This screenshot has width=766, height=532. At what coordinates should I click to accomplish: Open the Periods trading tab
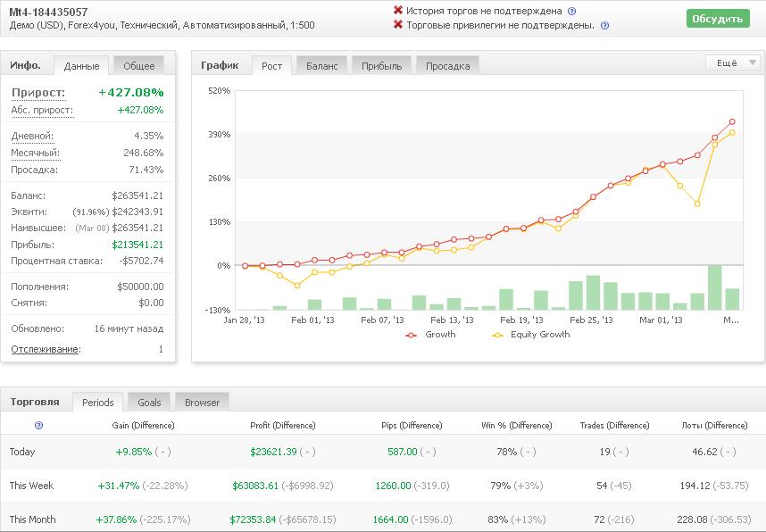[97, 403]
